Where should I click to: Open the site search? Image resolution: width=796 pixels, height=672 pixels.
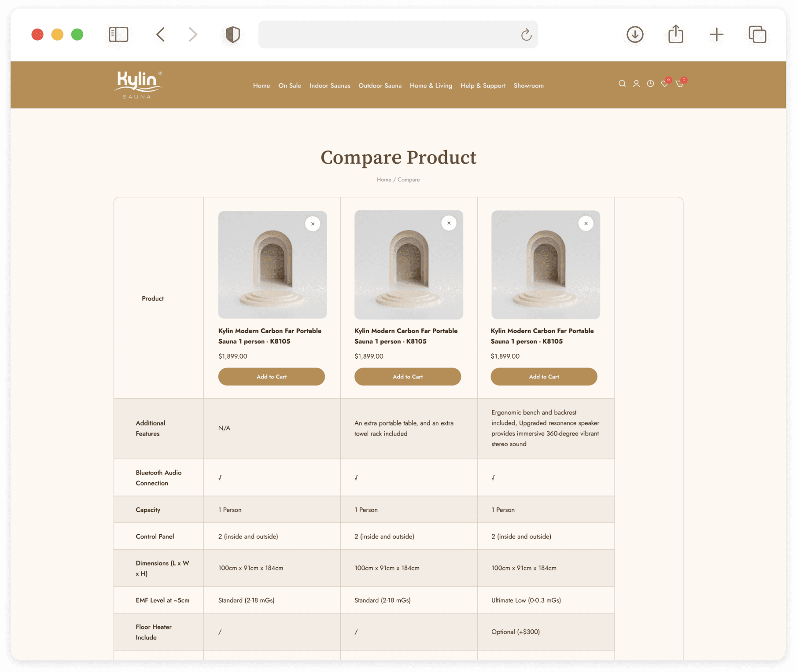coord(622,84)
